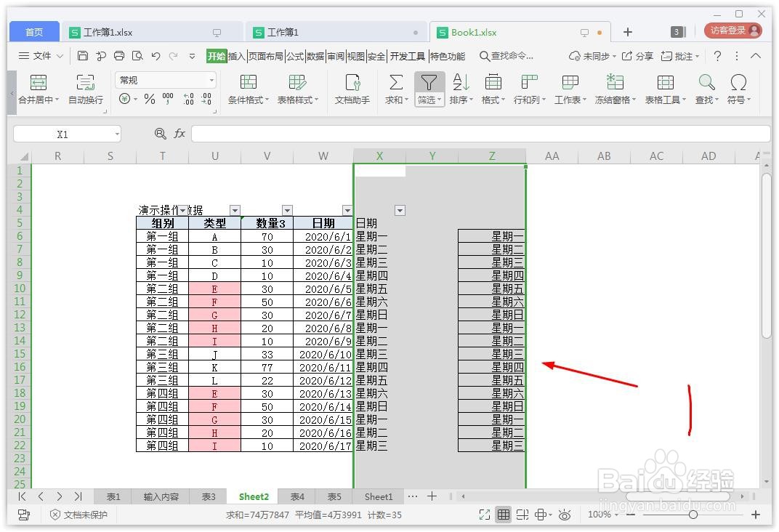Click the Print icon in quick toolbar
Viewport: 779px width, 532px height.
[x=119, y=56]
